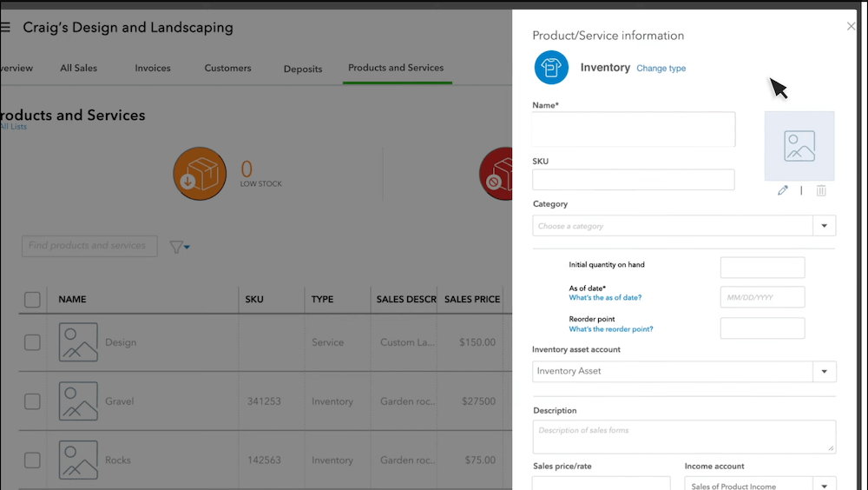Switch to the Customers tab
The width and height of the screenshot is (868, 490).
(227, 68)
